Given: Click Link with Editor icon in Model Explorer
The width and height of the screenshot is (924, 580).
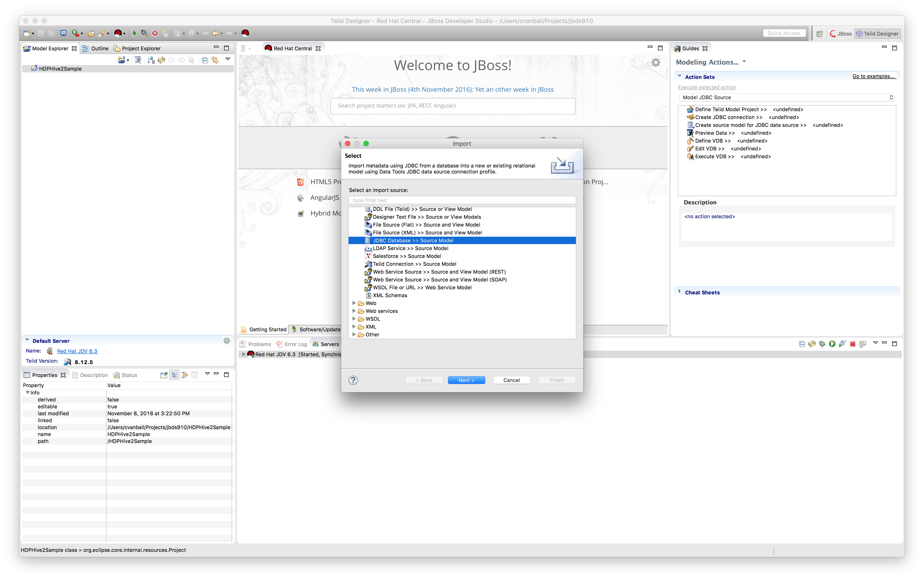Looking at the screenshot, I should 215,60.
